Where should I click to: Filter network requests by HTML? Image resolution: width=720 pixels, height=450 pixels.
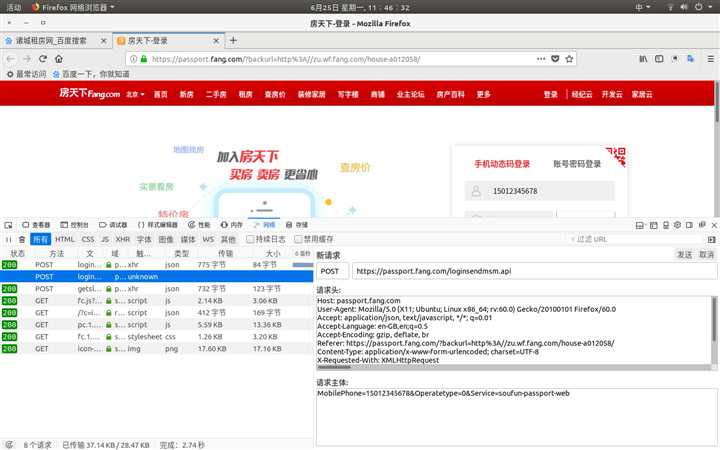(65, 239)
